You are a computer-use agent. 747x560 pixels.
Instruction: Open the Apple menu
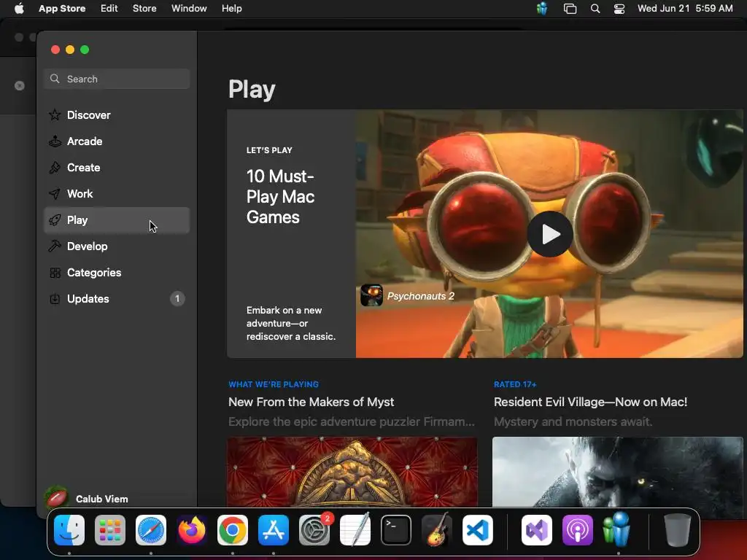[x=19, y=9]
